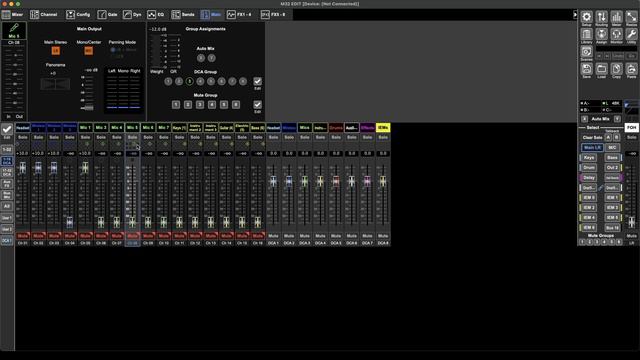Open the Library icon
This screenshot has width=640, height=360.
[587, 35]
